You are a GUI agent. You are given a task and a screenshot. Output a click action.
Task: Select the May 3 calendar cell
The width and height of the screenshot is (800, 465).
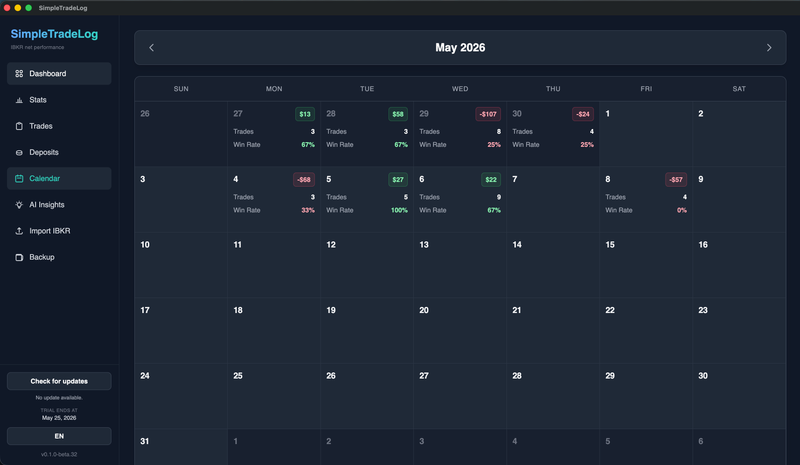(181, 200)
